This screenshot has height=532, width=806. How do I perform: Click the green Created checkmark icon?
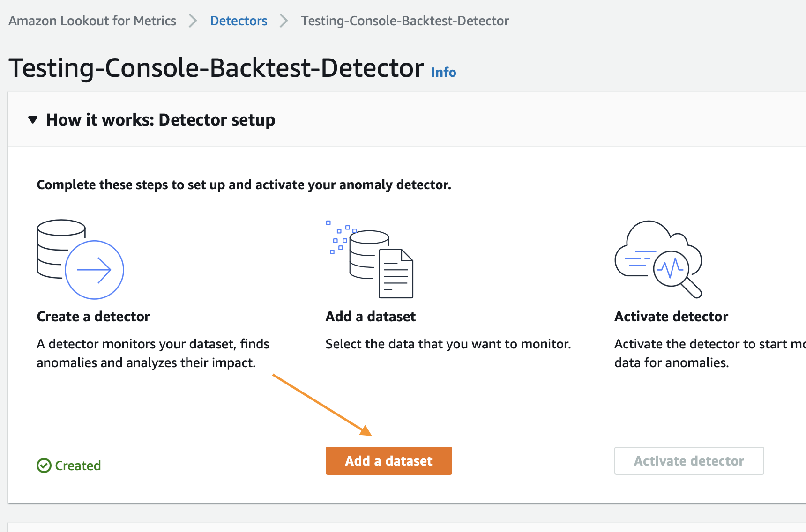tap(44, 465)
